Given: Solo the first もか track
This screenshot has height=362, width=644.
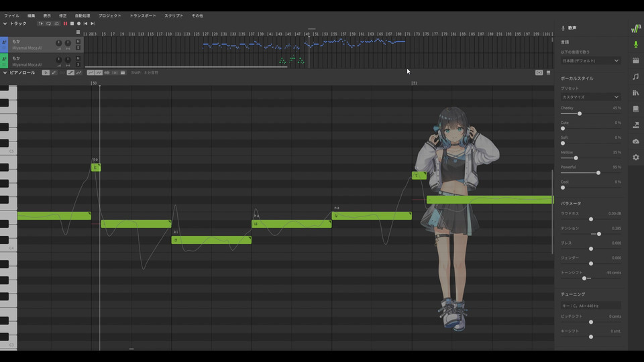Looking at the screenshot, I should pos(78,48).
